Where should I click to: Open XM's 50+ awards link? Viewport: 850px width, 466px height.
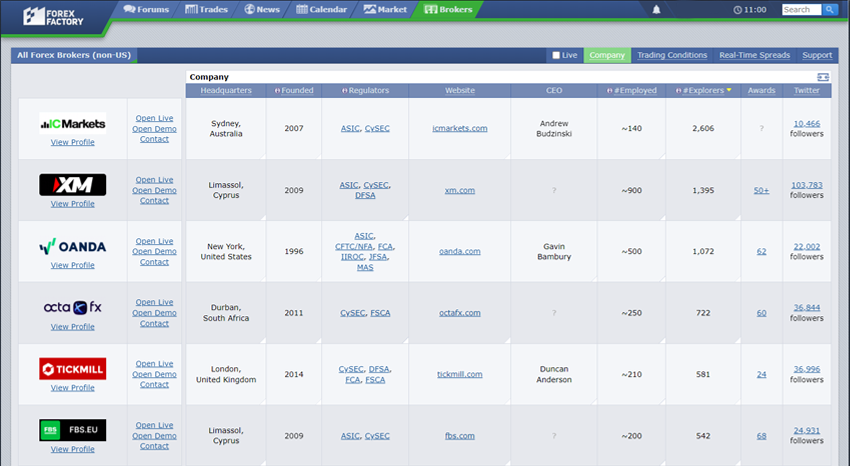(762, 190)
